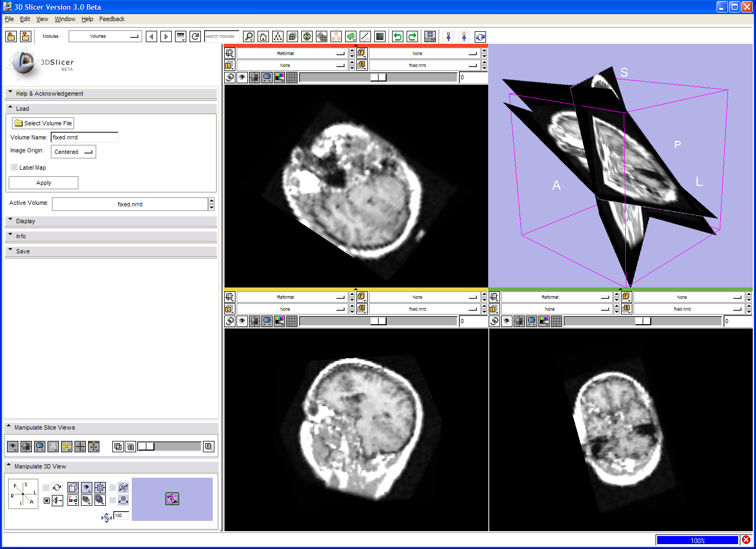Open the Image Origin Centered dropdown
Image resolution: width=756 pixels, height=549 pixels.
[x=73, y=152]
